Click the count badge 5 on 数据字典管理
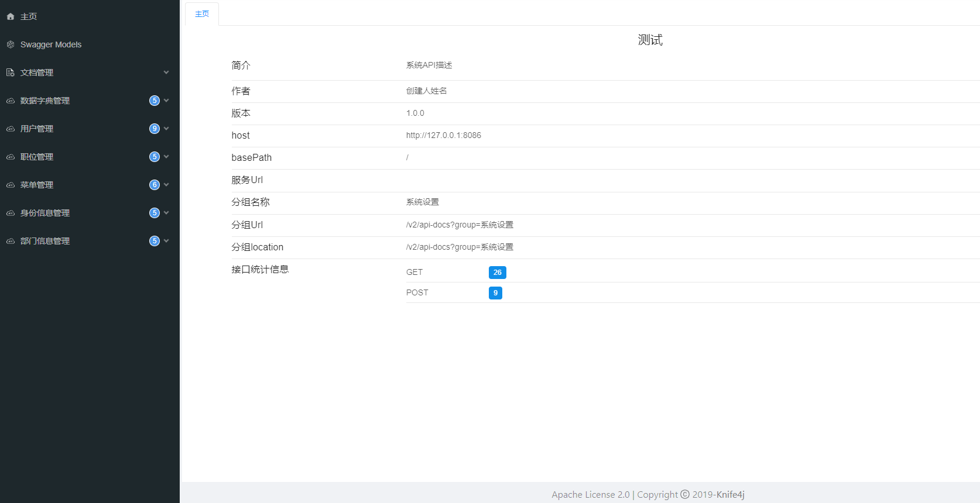This screenshot has height=503, width=980. pyautogui.click(x=155, y=101)
